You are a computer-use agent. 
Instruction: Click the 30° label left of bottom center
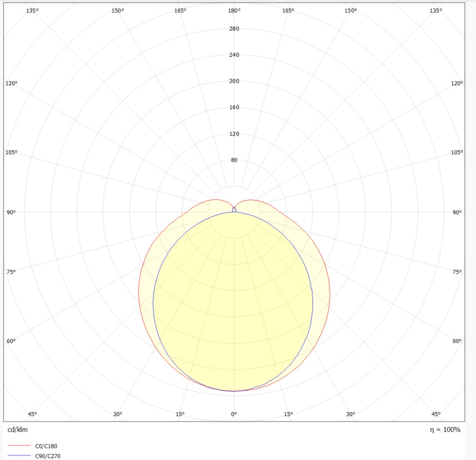(x=117, y=414)
